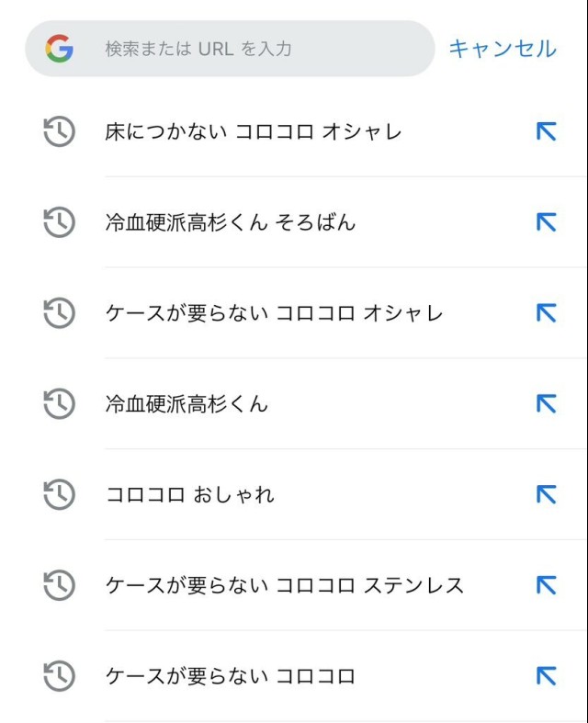Click arrow icon on last ケースが要らない コロコロ row
Image resolution: width=588 pixels, height=723 pixels.
coord(546,677)
